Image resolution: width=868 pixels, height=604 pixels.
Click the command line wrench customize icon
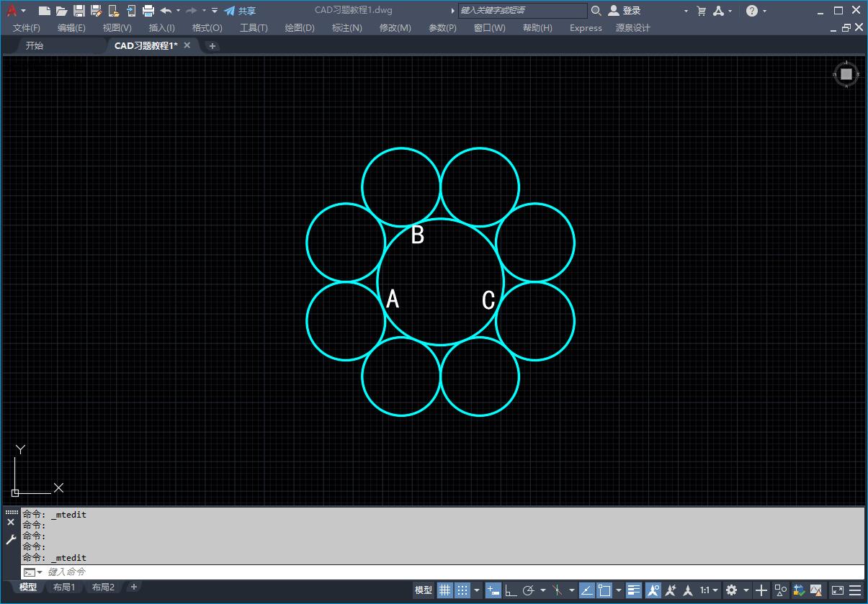(x=11, y=539)
